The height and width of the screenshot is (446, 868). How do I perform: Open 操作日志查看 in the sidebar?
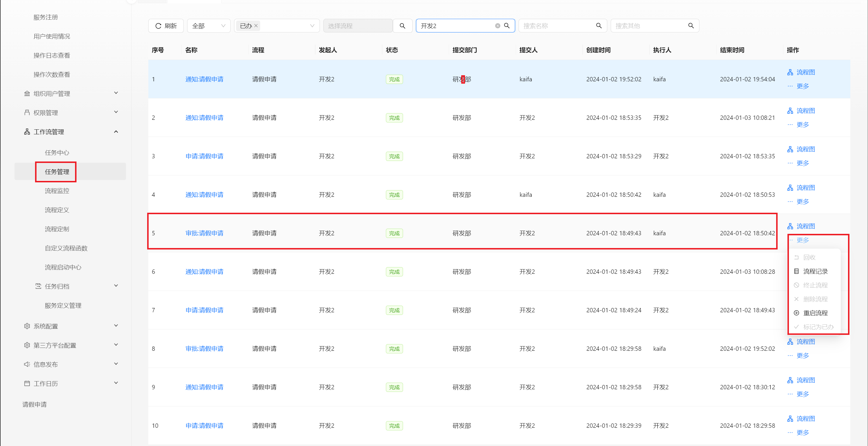click(52, 56)
